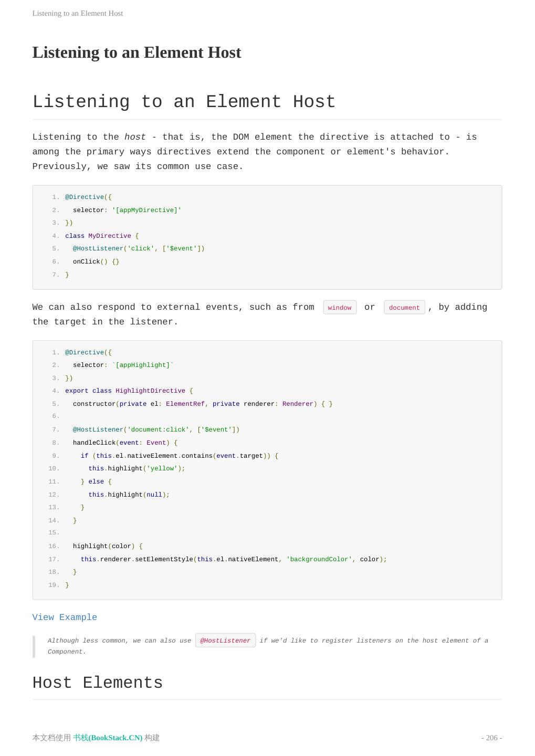Click the this.highlight('yellow') code line
The height and width of the screenshot is (756, 535).
coord(137,469)
